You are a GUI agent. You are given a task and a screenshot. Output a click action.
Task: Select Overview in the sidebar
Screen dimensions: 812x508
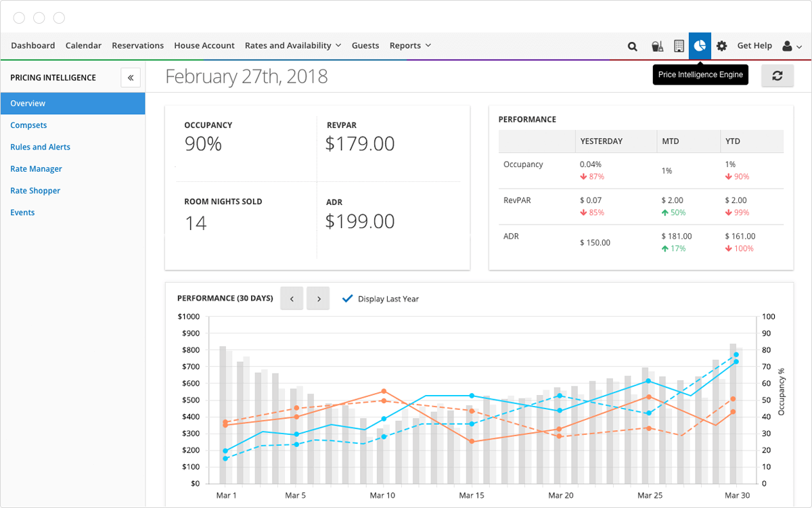click(72, 103)
